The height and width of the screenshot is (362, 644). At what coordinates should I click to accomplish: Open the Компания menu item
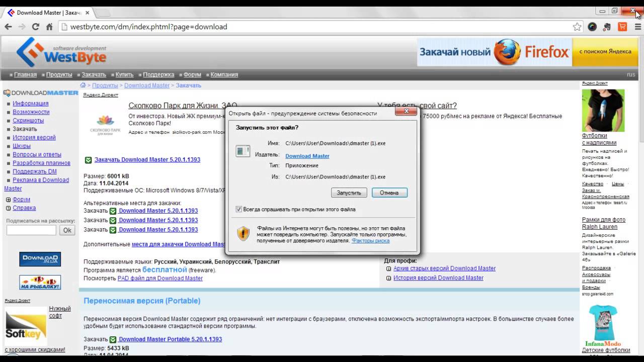224,74
